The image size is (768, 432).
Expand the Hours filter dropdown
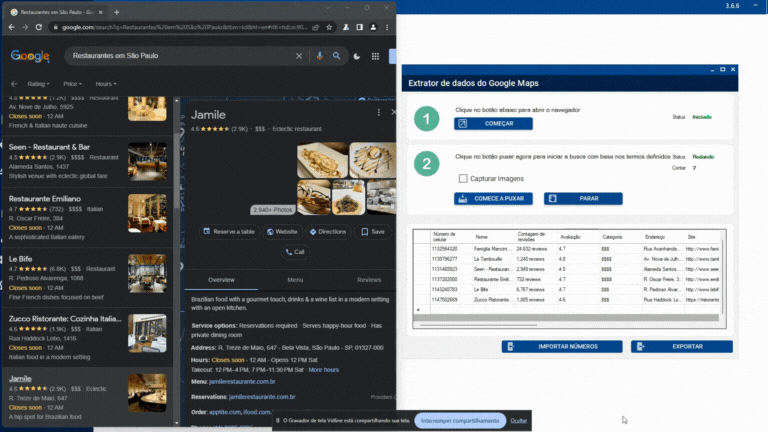pos(106,84)
